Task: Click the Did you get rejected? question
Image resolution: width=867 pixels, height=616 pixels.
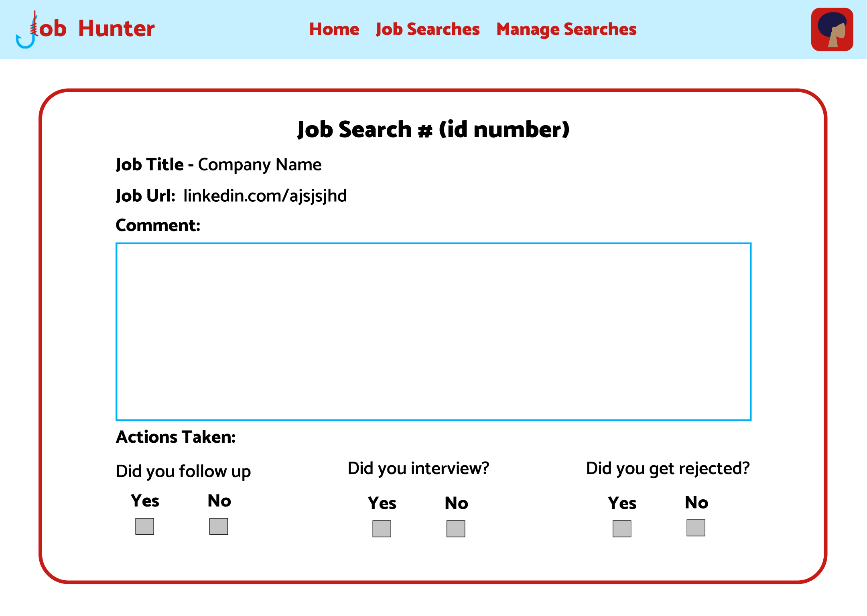Action: (x=668, y=468)
